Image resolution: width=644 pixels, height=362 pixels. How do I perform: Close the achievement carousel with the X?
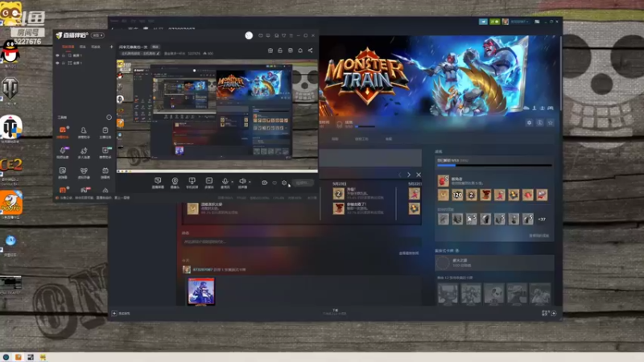point(419,175)
